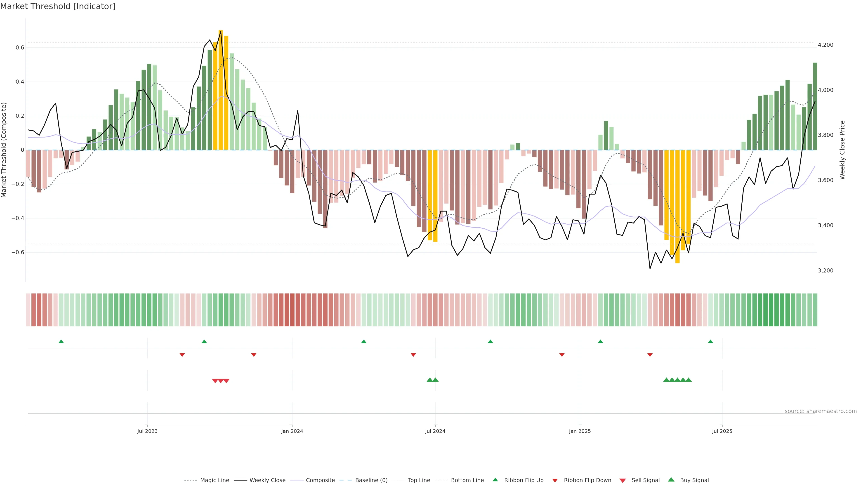Click the Market Threshold [Indicator] title
868x488 pixels.
pyautogui.click(x=58, y=6)
